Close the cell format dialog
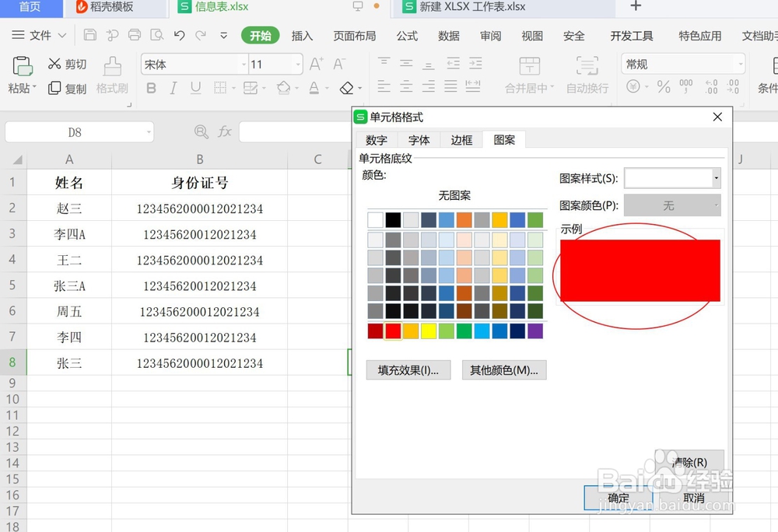The width and height of the screenshot is (778, 532). [x=717, y=117]
